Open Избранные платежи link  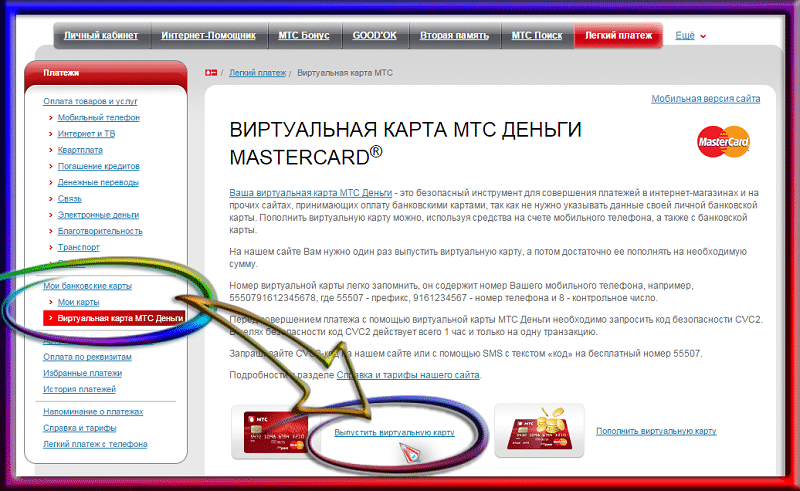click(x=82, y=373)
